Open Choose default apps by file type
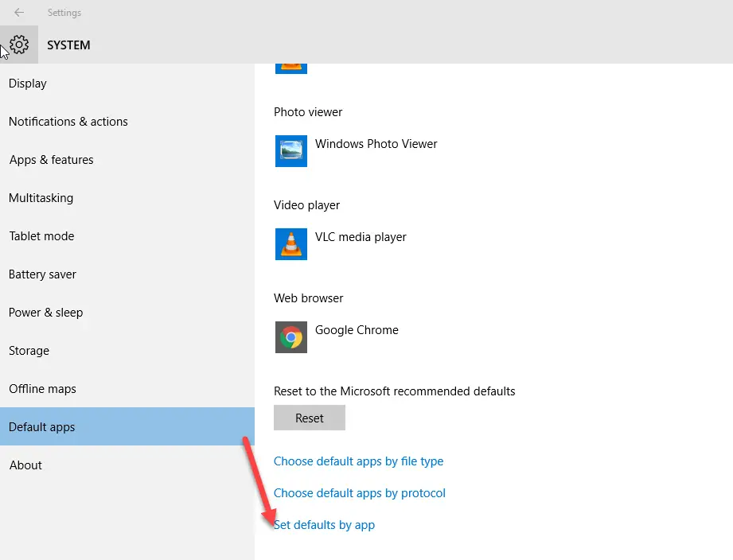Screen dimensions: 733x560 pos(358,461)
